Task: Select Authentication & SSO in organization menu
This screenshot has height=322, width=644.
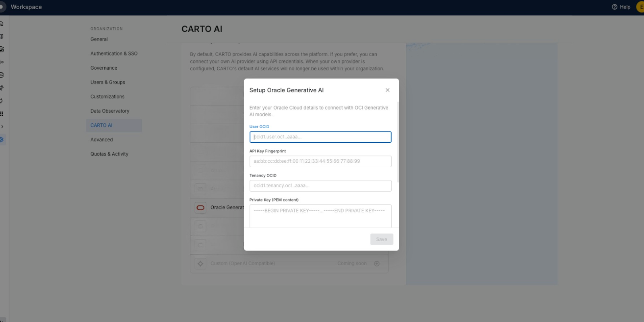Action: 114,53
